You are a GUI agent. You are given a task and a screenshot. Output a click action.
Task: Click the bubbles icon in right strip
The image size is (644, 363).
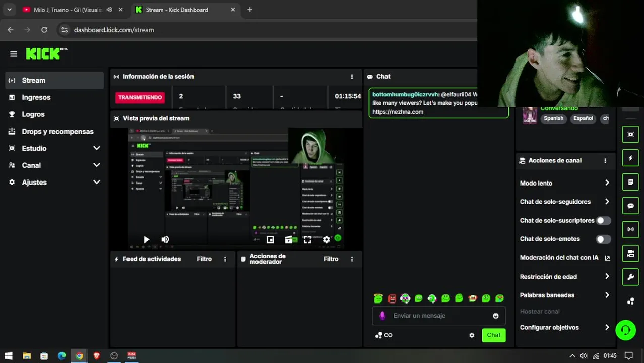(630, 301)
